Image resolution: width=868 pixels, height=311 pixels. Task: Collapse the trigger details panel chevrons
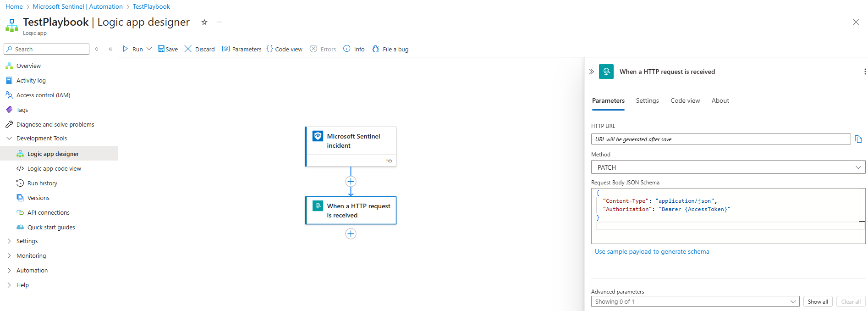pos(592,72)
